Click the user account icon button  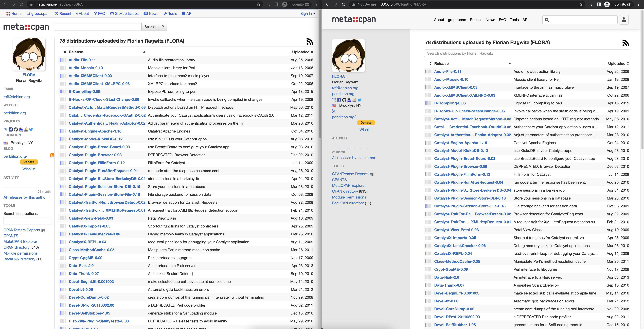pos(624,20)
